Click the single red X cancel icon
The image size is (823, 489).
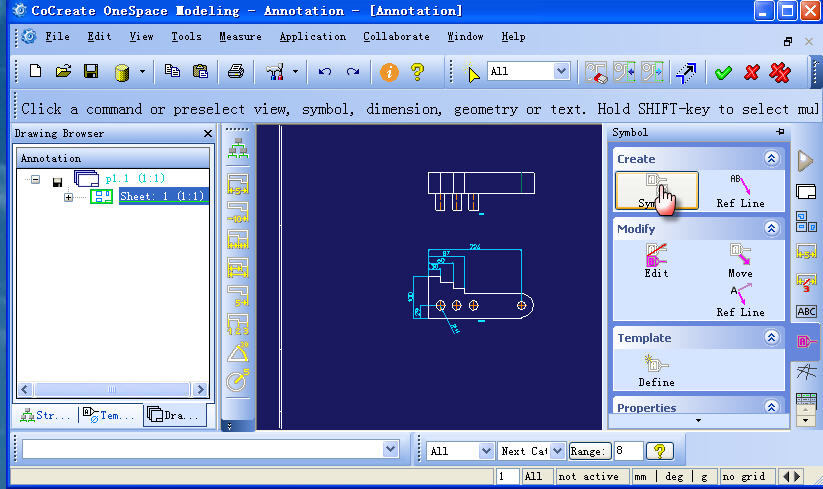coord(752,72)
